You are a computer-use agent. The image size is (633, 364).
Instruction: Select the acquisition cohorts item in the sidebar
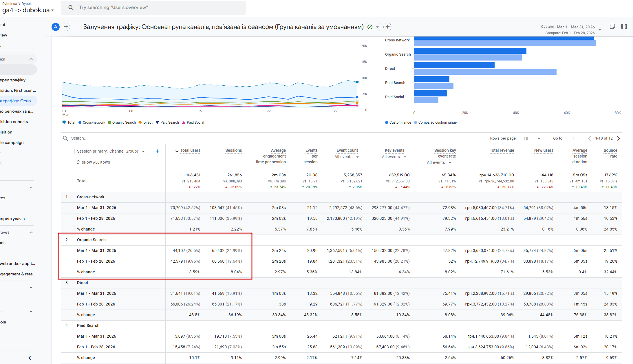pos(14,122)
